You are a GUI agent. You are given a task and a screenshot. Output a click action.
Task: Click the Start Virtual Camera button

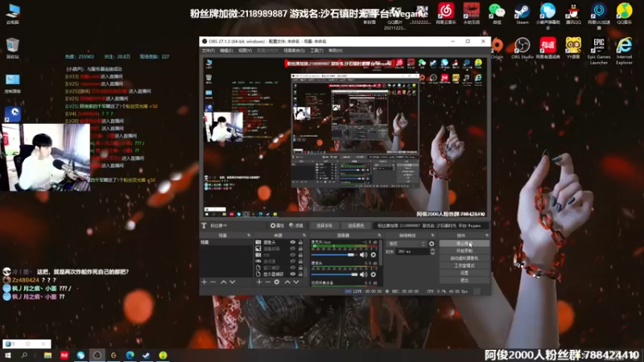[464, 258]
